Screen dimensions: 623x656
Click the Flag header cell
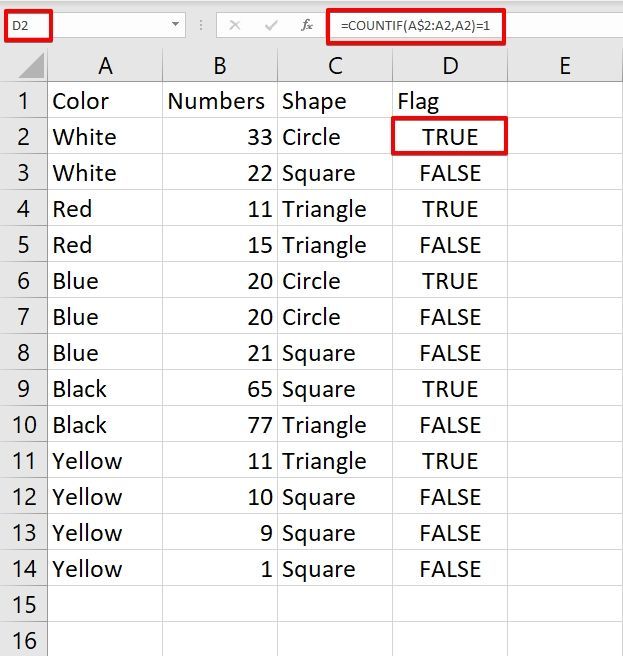coord(450,101)
